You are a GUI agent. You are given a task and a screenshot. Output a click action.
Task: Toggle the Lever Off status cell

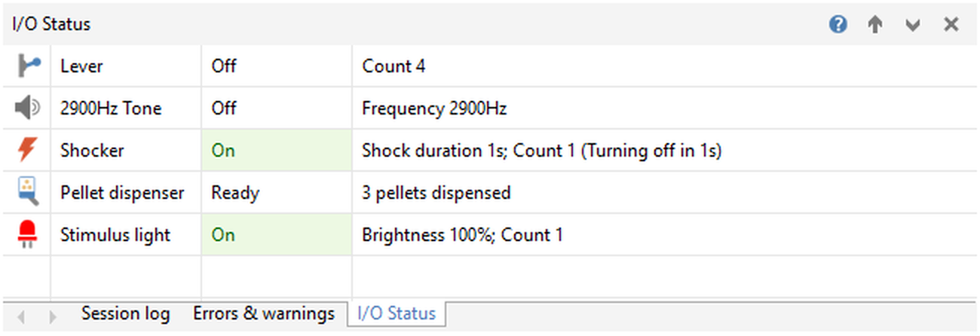[276, 66]
